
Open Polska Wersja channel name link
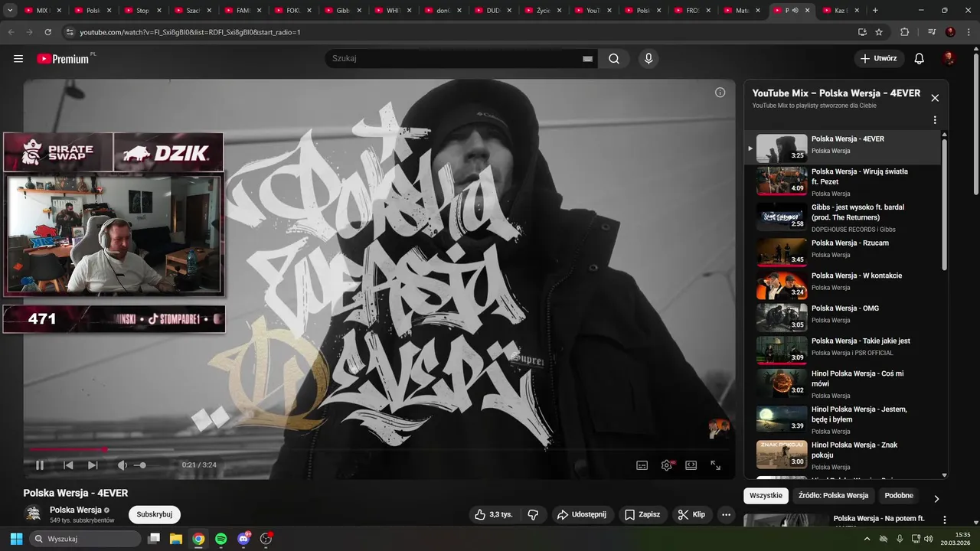76,510
